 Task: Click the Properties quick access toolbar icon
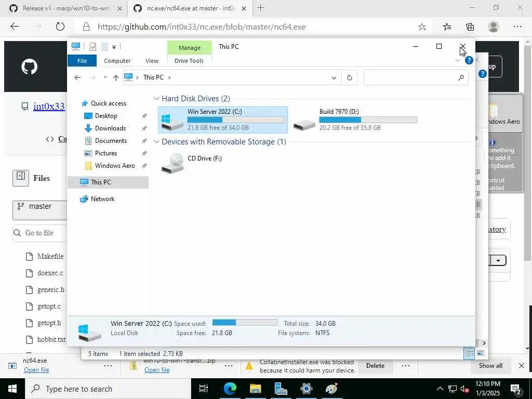(x=92, y=46)
